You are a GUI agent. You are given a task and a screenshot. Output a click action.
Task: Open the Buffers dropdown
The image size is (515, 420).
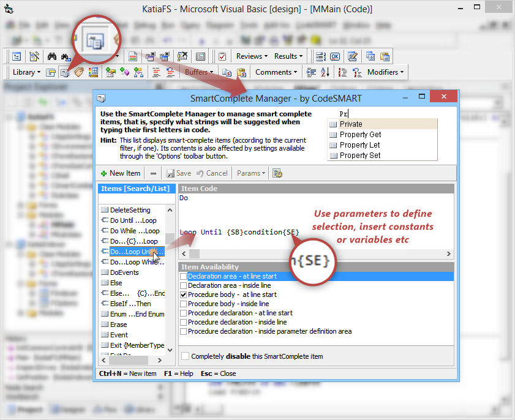[x=199, y=72]
